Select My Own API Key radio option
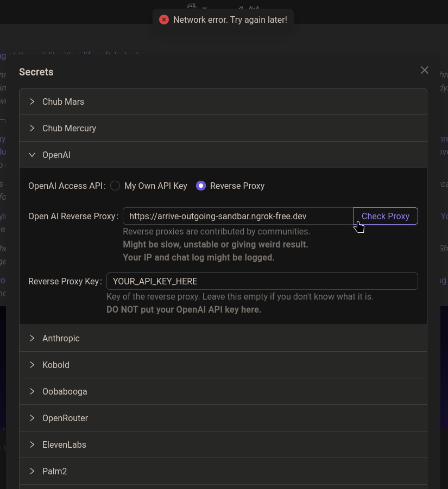This screenshot has height=489, width=448. coord(115,186)
